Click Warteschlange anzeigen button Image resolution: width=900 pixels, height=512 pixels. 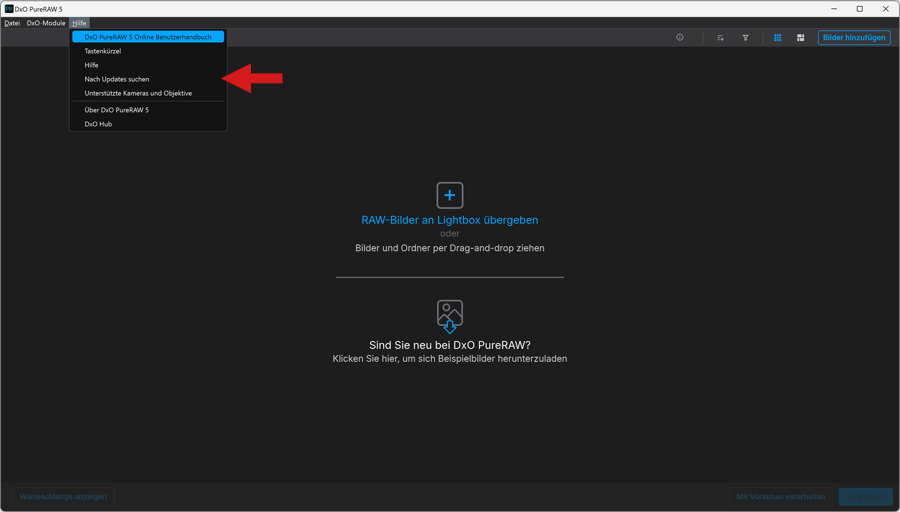tap(63, 497)
